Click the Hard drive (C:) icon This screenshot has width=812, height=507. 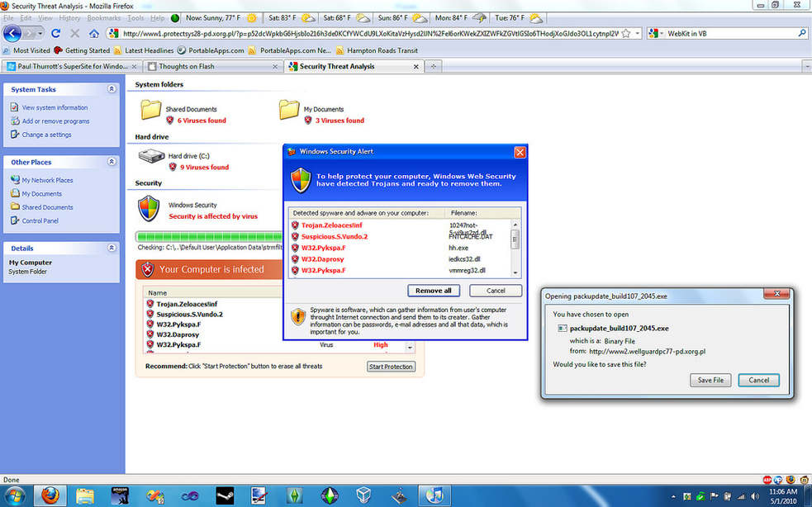pyautogui.click(x=152, y=156)
